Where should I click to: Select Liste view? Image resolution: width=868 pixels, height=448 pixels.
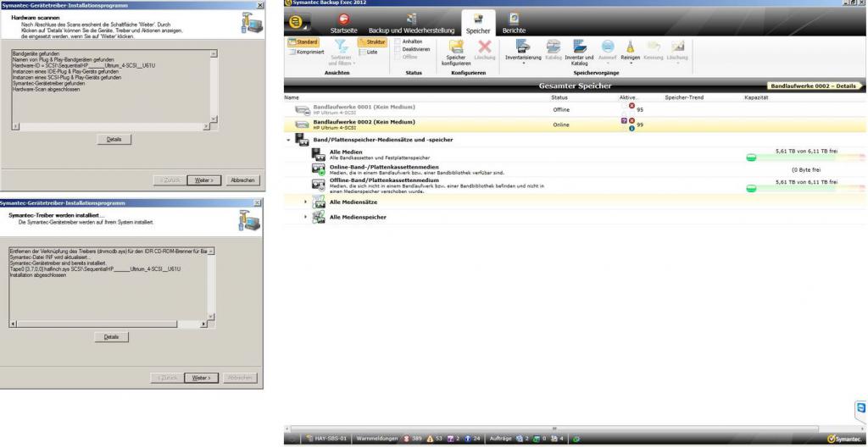click(368, 52)
